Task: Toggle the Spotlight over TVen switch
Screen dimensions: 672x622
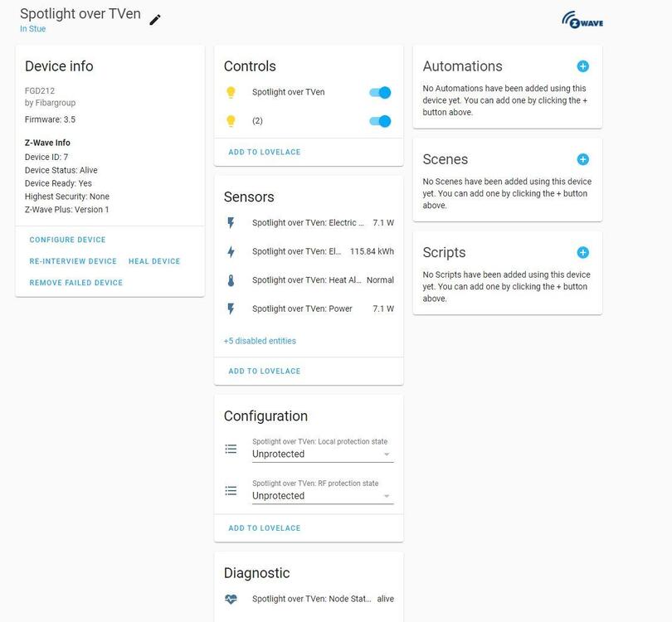Action: [380, 93]
